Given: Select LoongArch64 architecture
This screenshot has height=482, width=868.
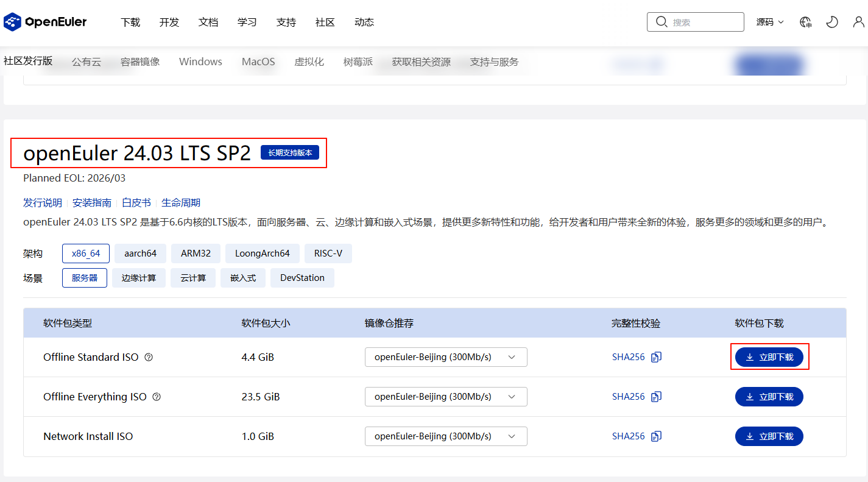Looking at the screenshot, I should point(263,253).
